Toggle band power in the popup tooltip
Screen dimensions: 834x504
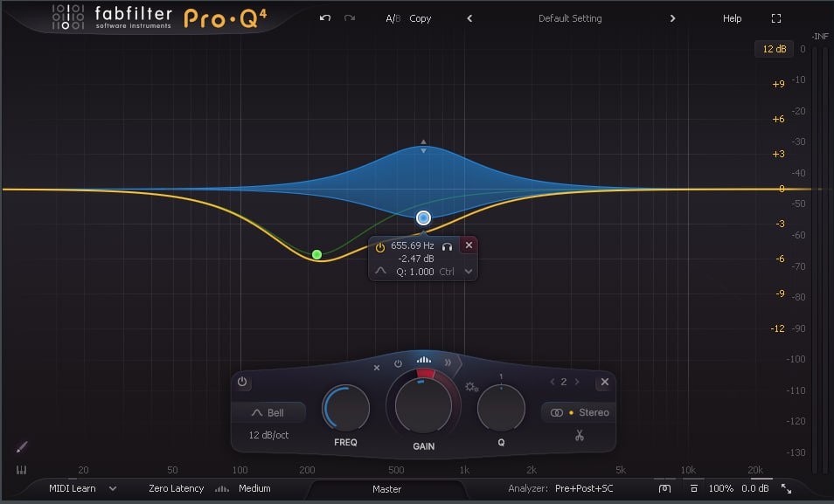tap(379, 247)
